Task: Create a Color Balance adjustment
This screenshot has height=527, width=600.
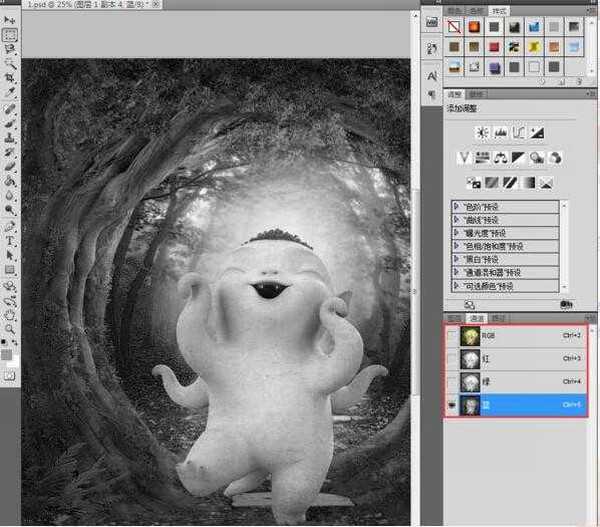Action: (501, 157)
